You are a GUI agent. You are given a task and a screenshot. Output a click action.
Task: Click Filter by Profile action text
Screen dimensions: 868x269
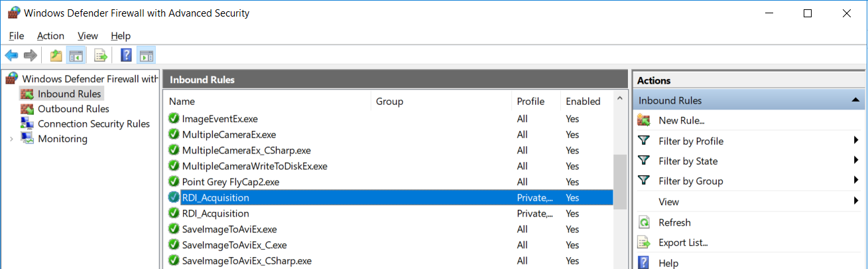(691, 141)
